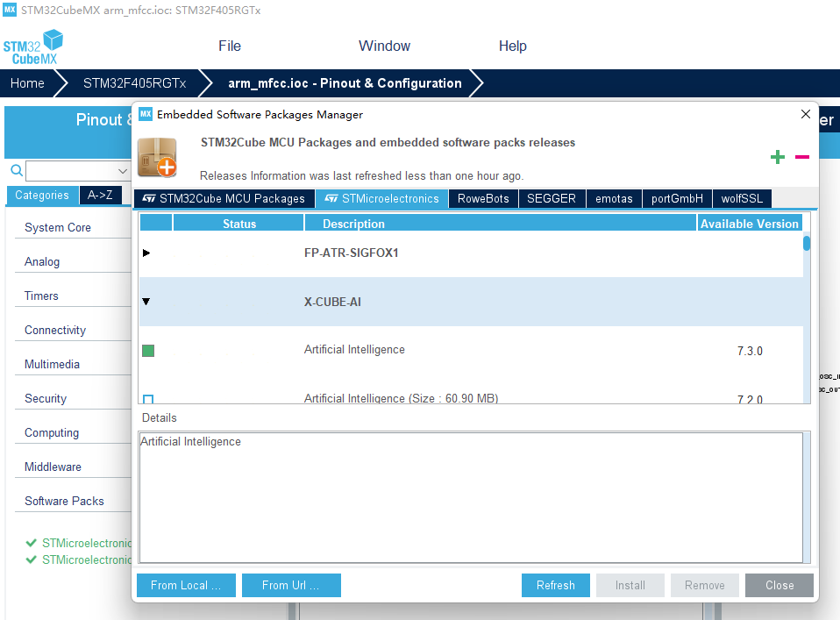Click the Close button at dialog bottom
Viewport: 840px width, 620px height.
[x=779, y=585]
